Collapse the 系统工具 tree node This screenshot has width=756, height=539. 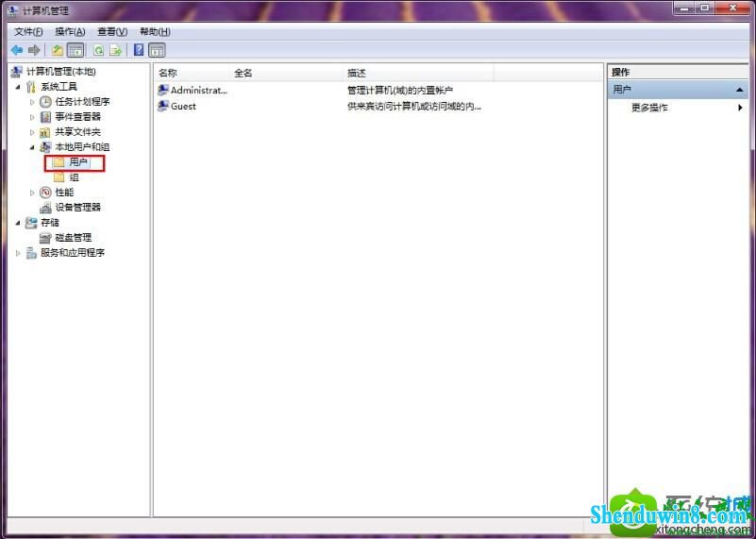pos(18,87)
